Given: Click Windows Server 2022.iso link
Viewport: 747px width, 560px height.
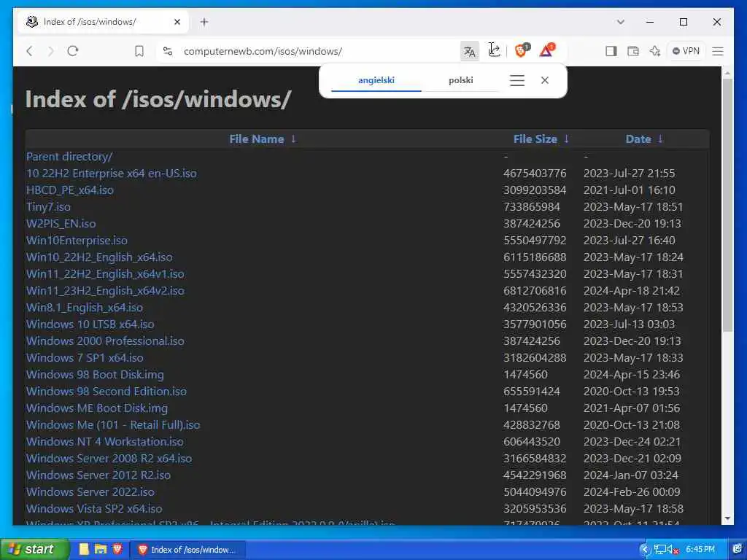Looking at the screenshot, I should click(90, 492).
